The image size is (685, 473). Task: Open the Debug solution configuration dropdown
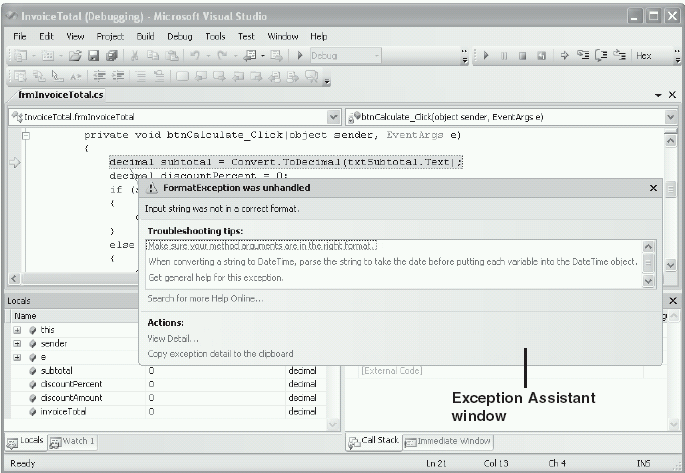376,55
